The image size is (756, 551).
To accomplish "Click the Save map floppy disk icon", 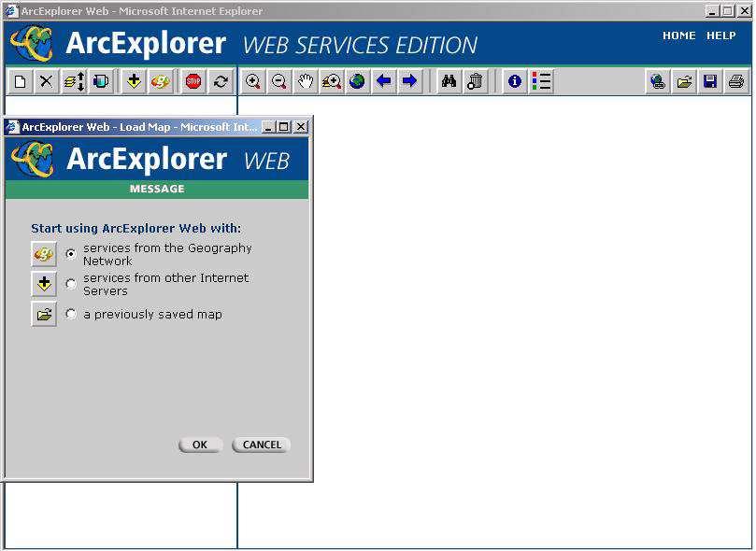I will [x=710, y=81].
